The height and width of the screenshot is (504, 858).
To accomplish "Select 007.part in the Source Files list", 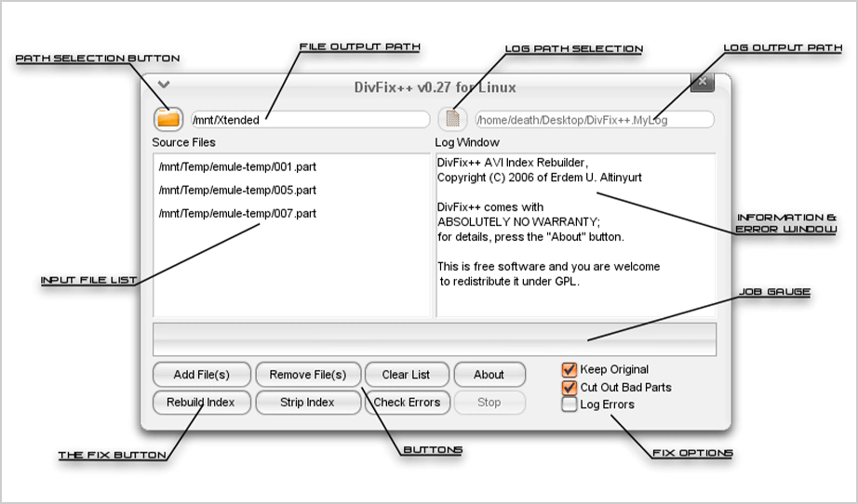I will coord(237,214).
